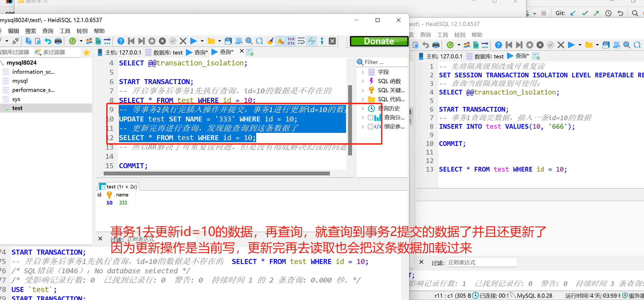Toggle the 100/010 binary display icon
This screenshot has width=644, height=300.
pyautogui.click(x=291, y=41)
